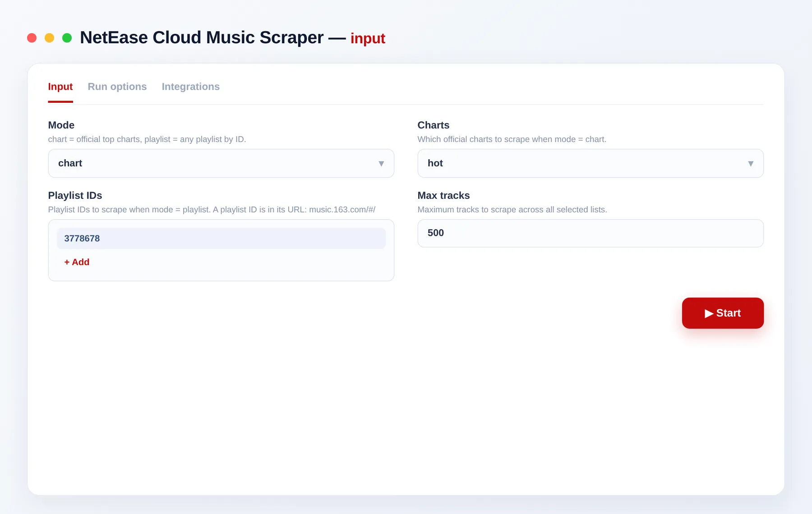The image size is (812, 514).
Task: Open the Run options tab
Action: 117,87
